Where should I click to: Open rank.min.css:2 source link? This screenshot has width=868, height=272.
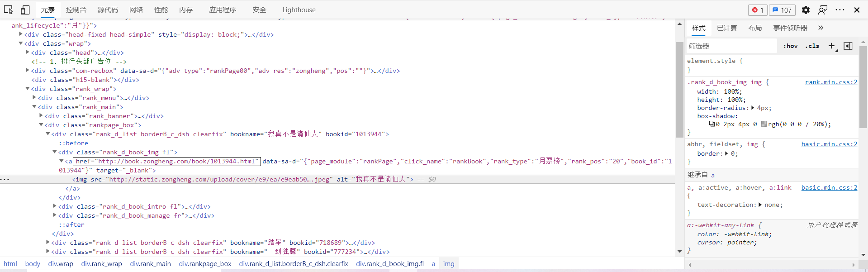coord(831,82)
